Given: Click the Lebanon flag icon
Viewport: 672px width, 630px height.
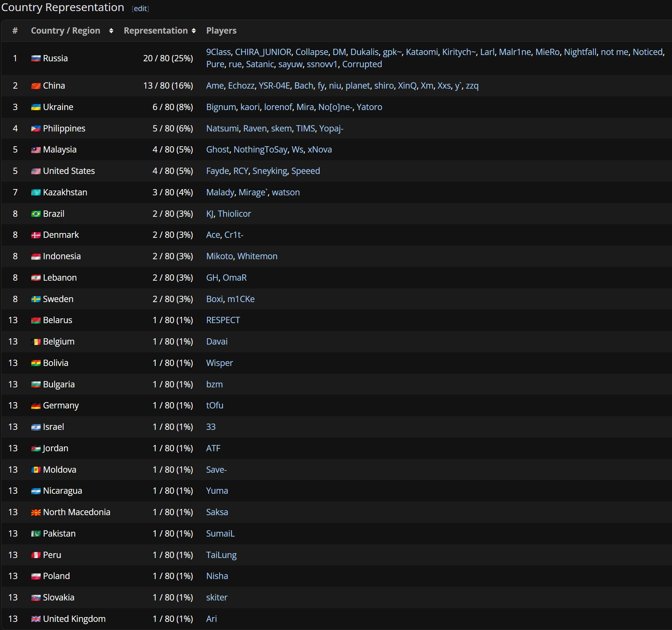Looking at the screenshot, I should click(36, 278).
